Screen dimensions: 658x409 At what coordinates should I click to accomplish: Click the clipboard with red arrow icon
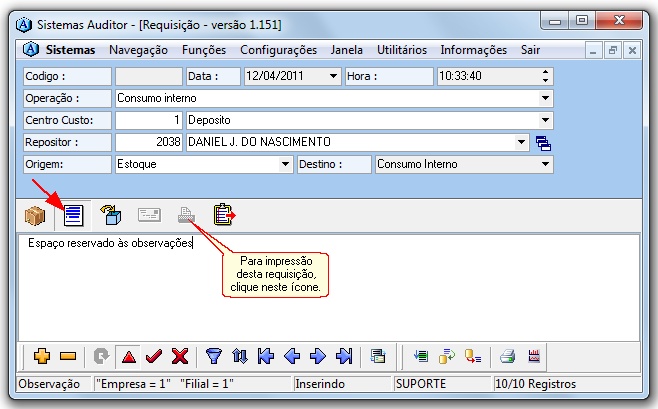[x=224, y=215]
